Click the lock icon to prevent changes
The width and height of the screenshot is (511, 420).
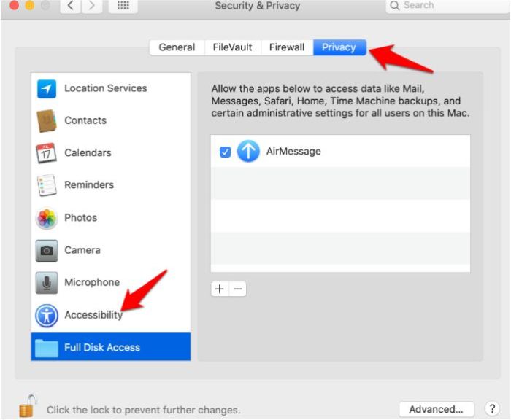coord(28,405)
